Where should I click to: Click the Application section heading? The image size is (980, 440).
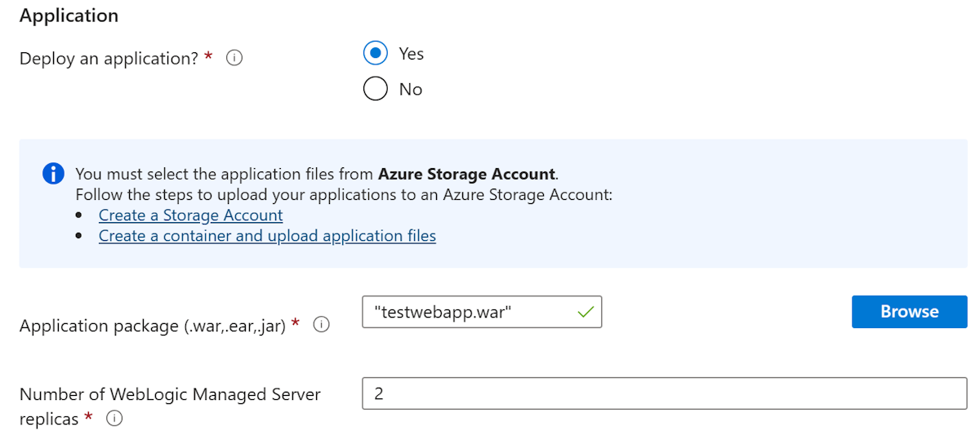click(69, 16)
